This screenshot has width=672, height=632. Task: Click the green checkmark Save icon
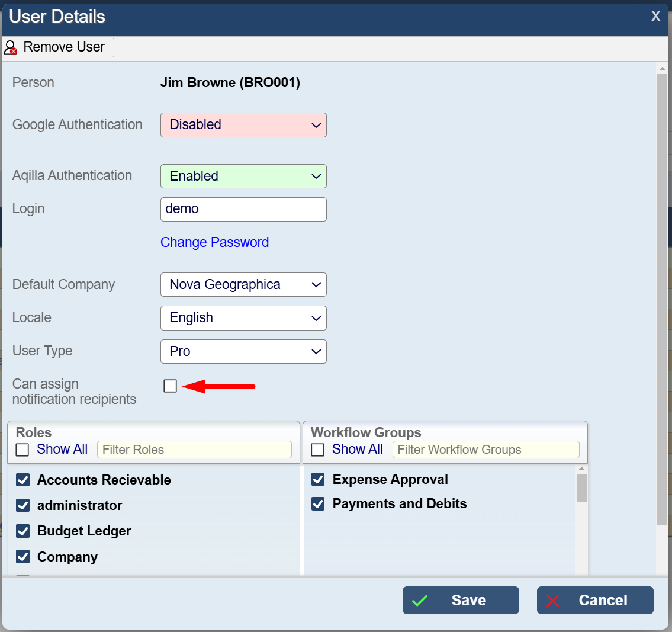click(420, 601)
